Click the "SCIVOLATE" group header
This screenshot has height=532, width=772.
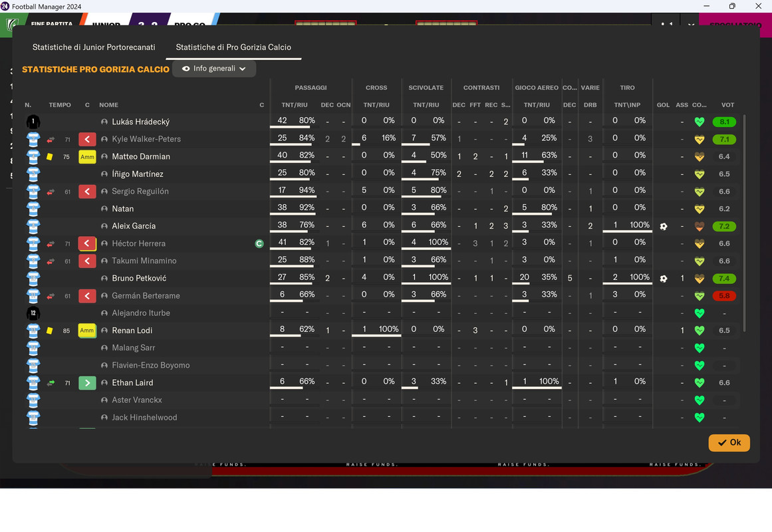[x=426, y=88]
